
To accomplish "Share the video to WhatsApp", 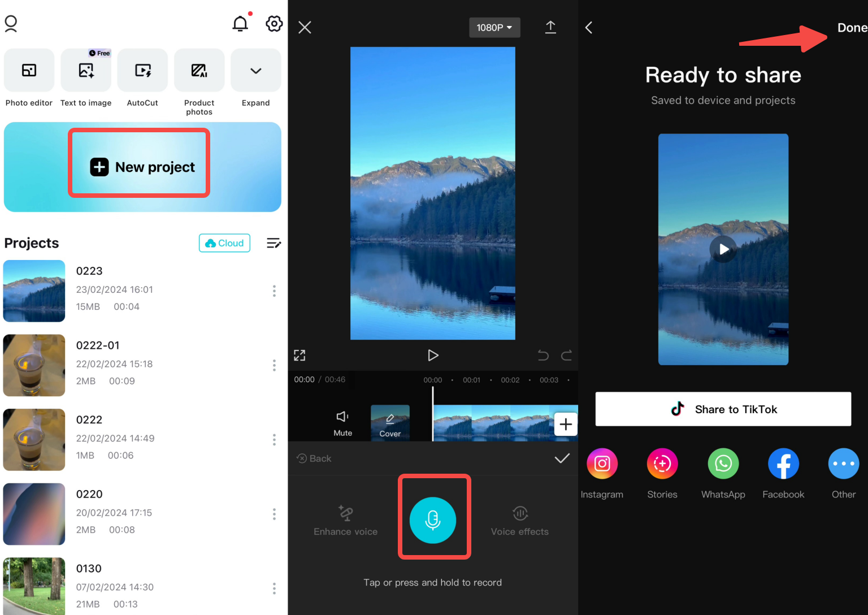I will tap(723, 464).
